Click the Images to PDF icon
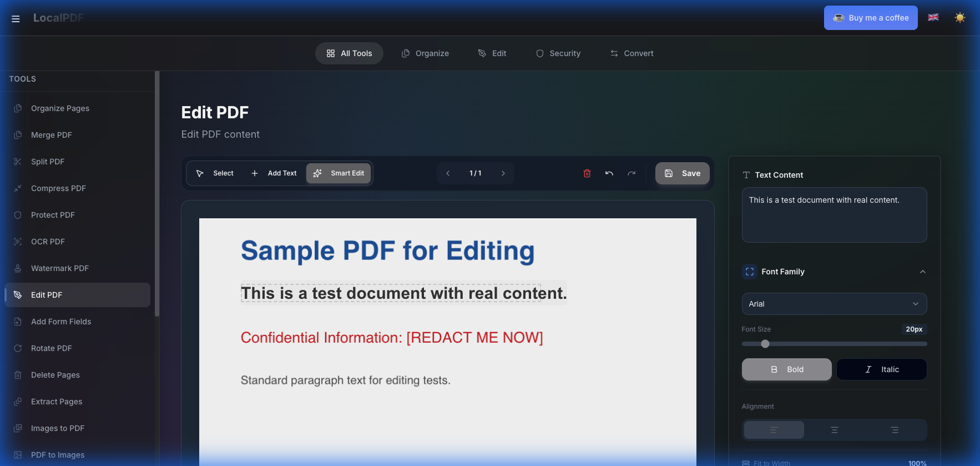This screenshot has width=980, height=466. [18, 428]
